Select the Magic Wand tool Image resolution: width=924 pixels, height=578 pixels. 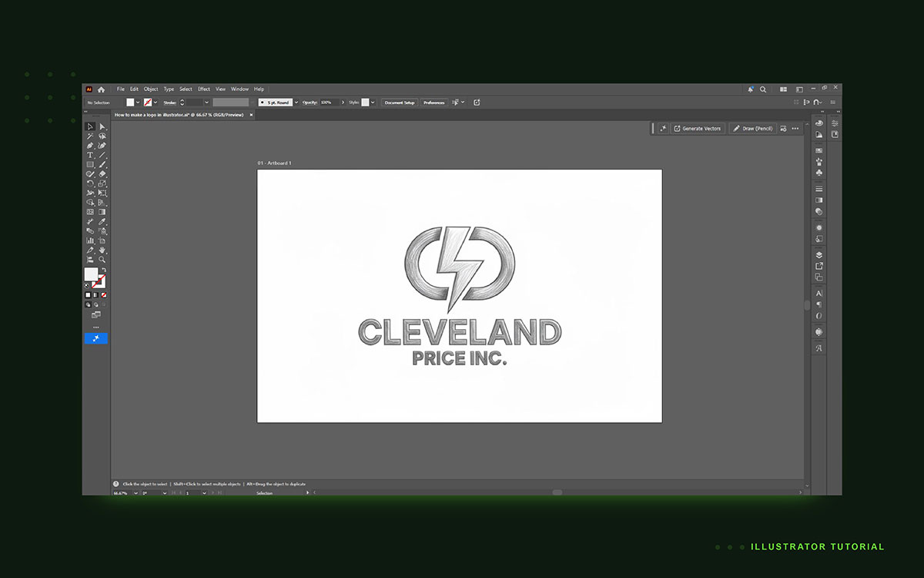(x=89, y=136)
